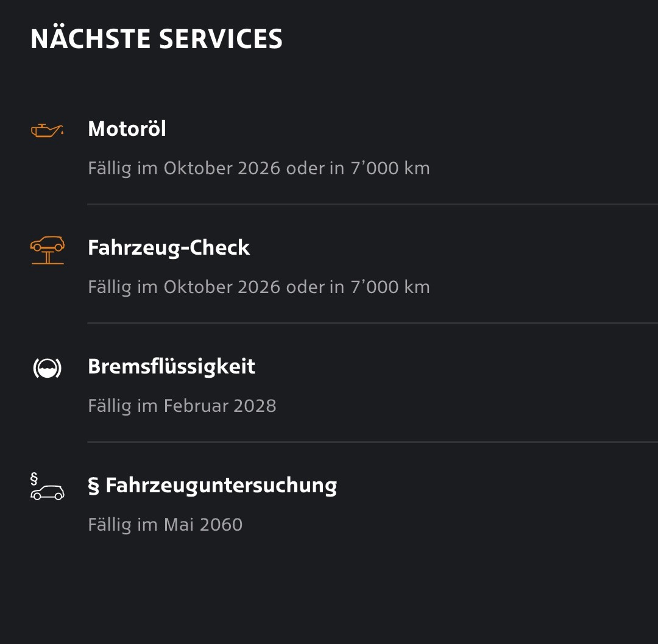Click divider line below Motoröl entry

[x=373, y=204]
